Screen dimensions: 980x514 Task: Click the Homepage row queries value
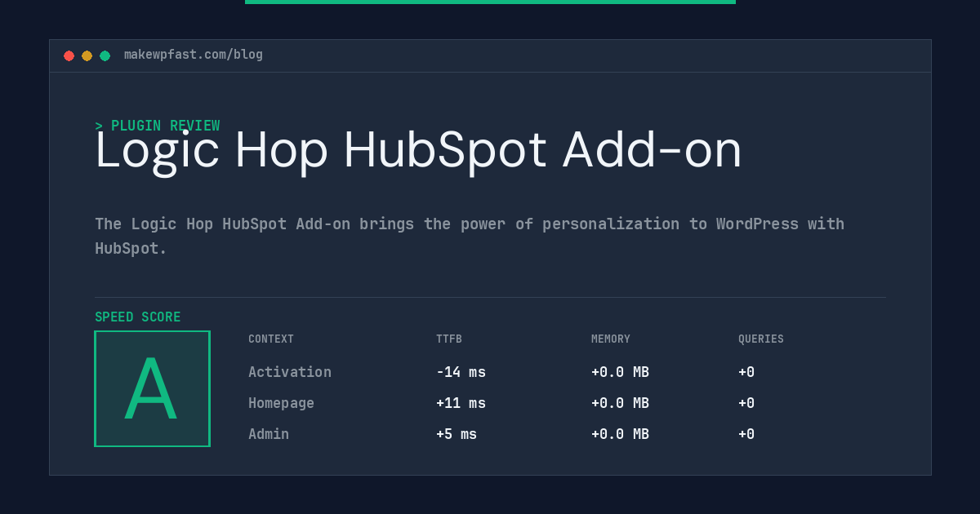coord(746,403)
